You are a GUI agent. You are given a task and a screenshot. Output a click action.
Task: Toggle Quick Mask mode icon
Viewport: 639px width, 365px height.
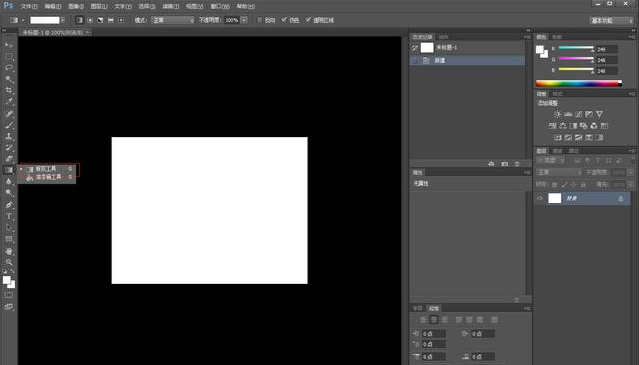[9, 295]
